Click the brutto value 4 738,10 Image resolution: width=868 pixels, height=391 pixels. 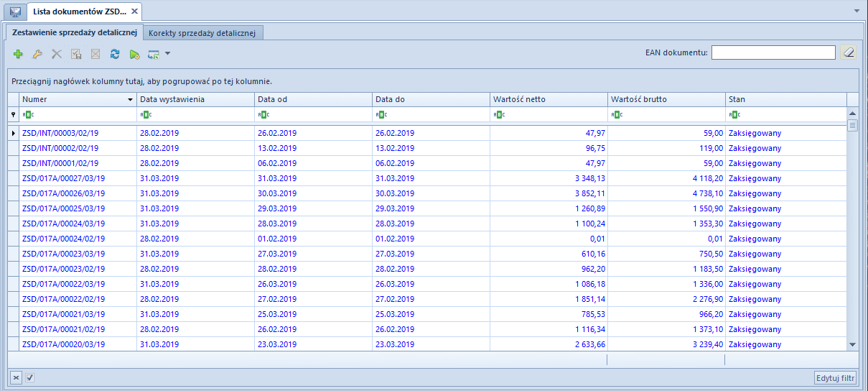(x=708, y=193)
